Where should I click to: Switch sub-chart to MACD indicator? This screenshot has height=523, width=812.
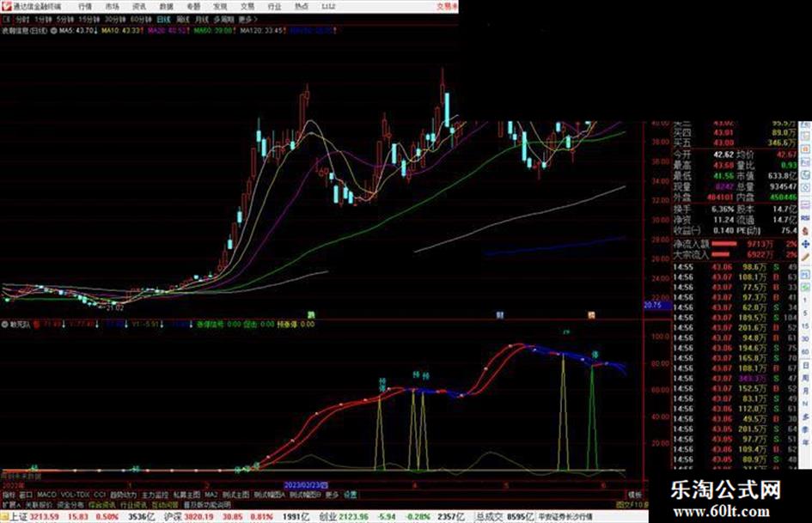pos(46,495)
